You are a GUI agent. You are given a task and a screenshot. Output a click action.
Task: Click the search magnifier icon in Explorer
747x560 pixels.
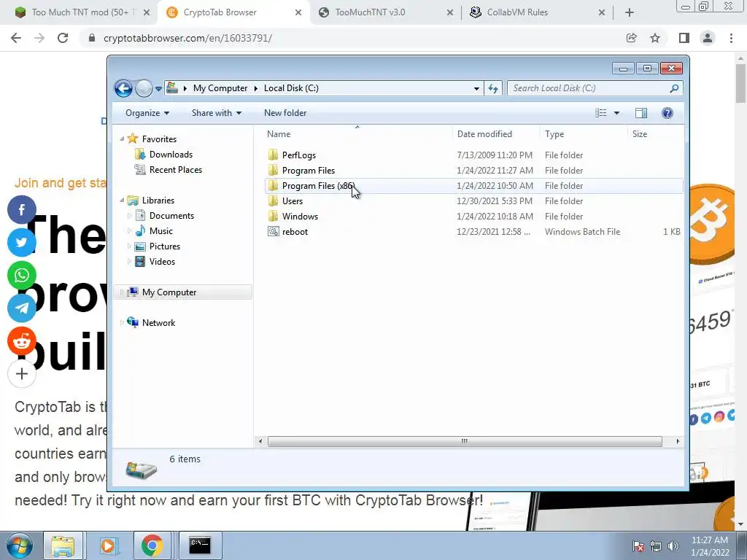click(x=674, y=88)
